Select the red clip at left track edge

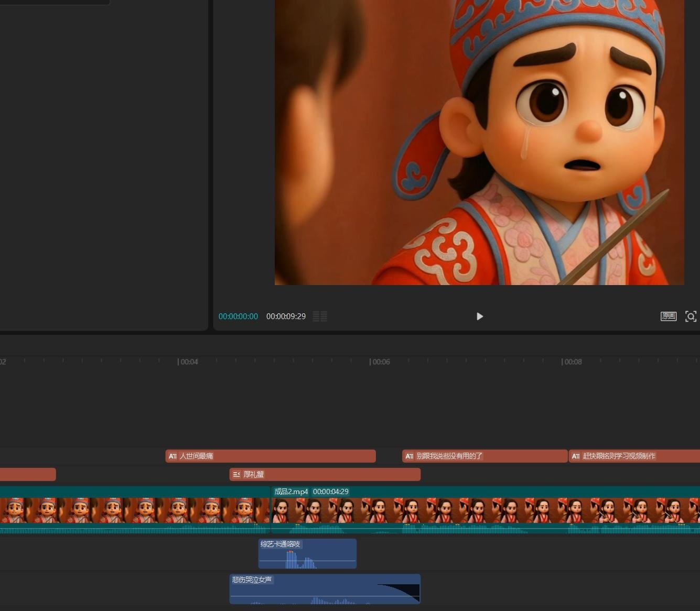[28, 474]
